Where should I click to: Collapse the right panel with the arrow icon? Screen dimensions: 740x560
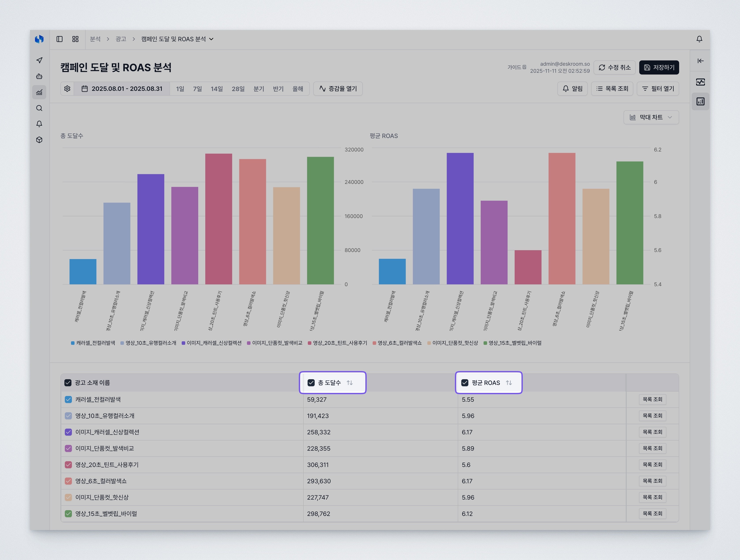(x=700, y=61)
